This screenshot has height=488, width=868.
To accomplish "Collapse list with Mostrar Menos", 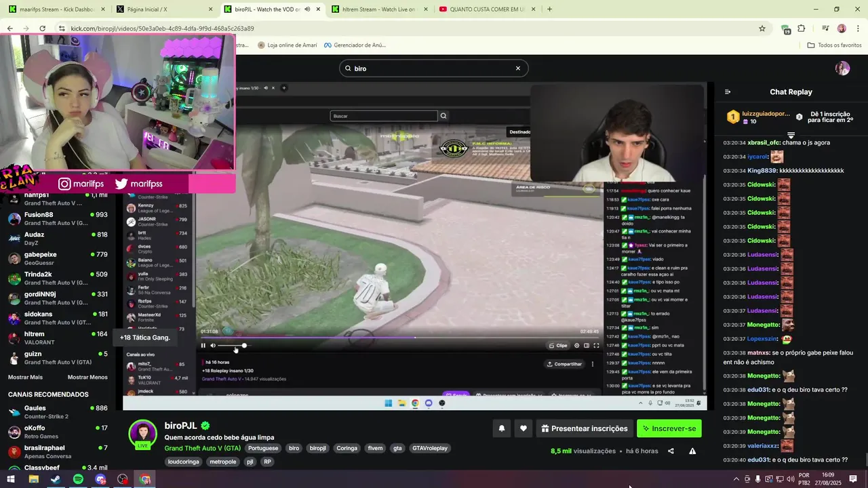I will 87,378.
